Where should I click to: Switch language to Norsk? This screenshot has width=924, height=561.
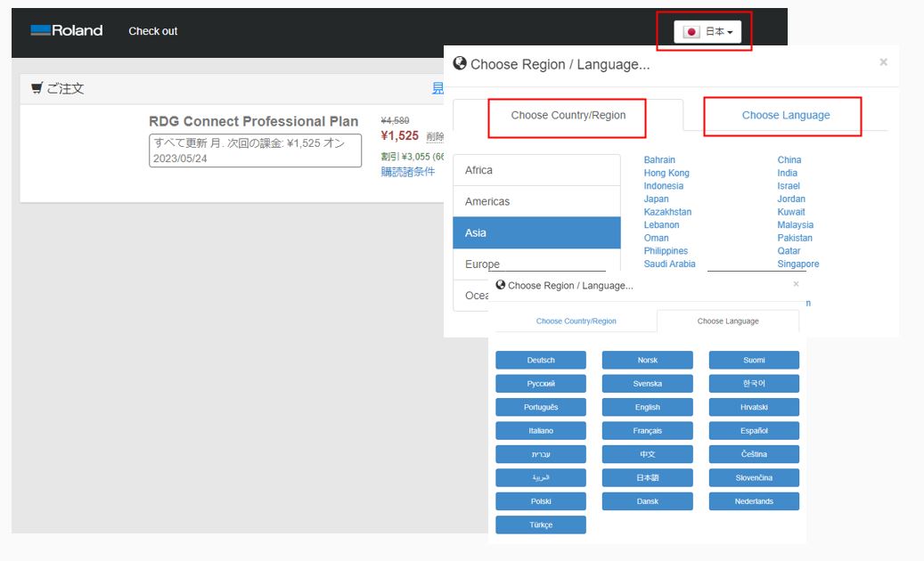click(x=647, y=361)
